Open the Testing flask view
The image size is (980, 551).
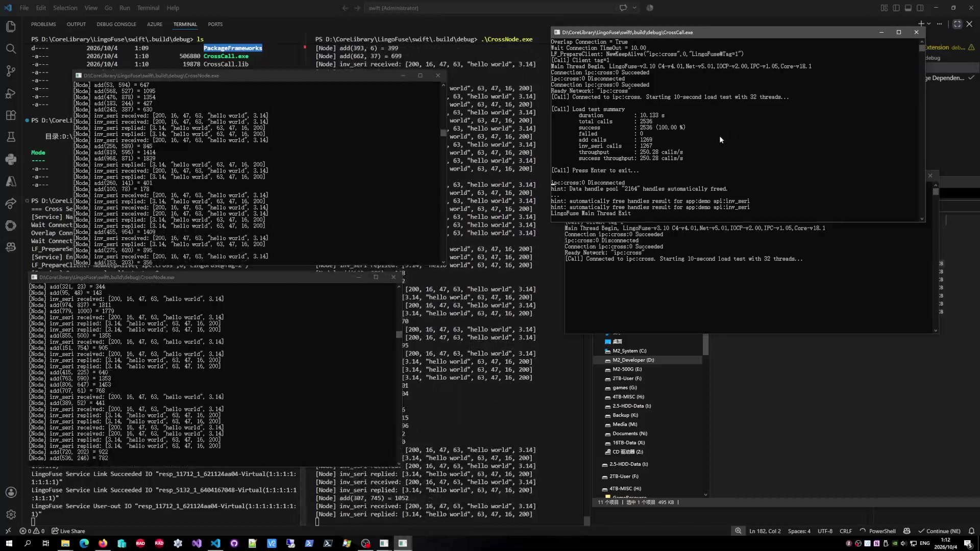[x=11, y=137]
